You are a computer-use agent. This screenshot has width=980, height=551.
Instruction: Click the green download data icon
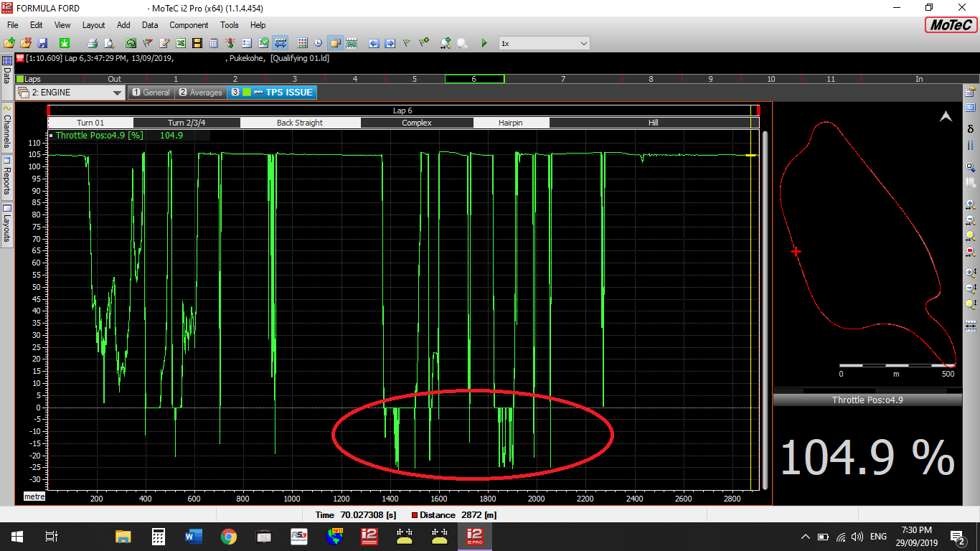click(64, 43)
